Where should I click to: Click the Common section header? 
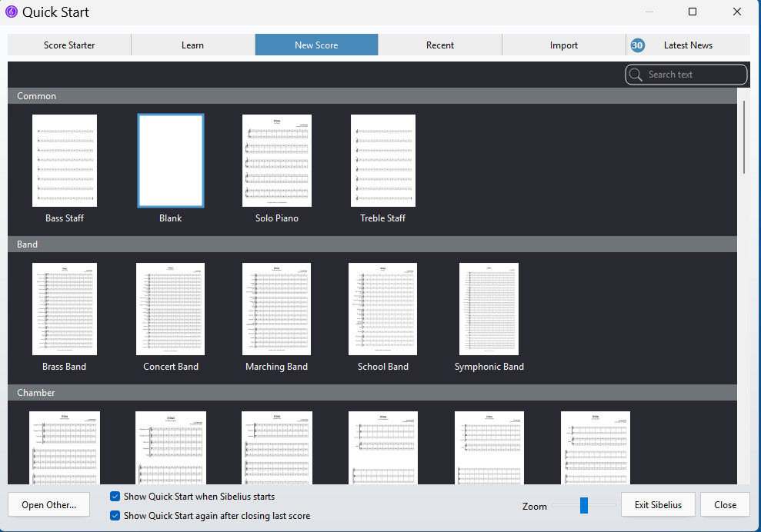(x=372, y=96)
